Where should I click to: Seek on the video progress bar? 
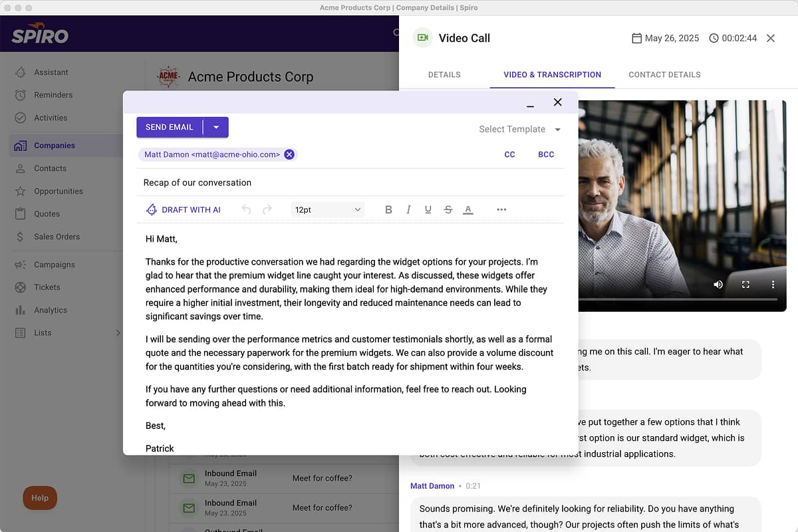tap(677, 300)
